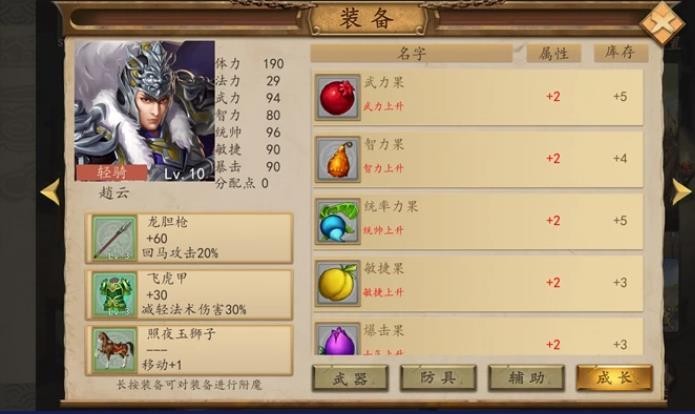The image size is (695, 414).
Task: Tap the 照夜玉狮子 horse mount icon
Action: point(114,350)
